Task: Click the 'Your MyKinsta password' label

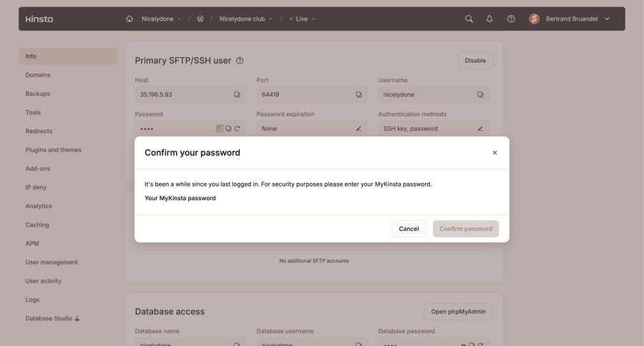Action: coord(180,198)
